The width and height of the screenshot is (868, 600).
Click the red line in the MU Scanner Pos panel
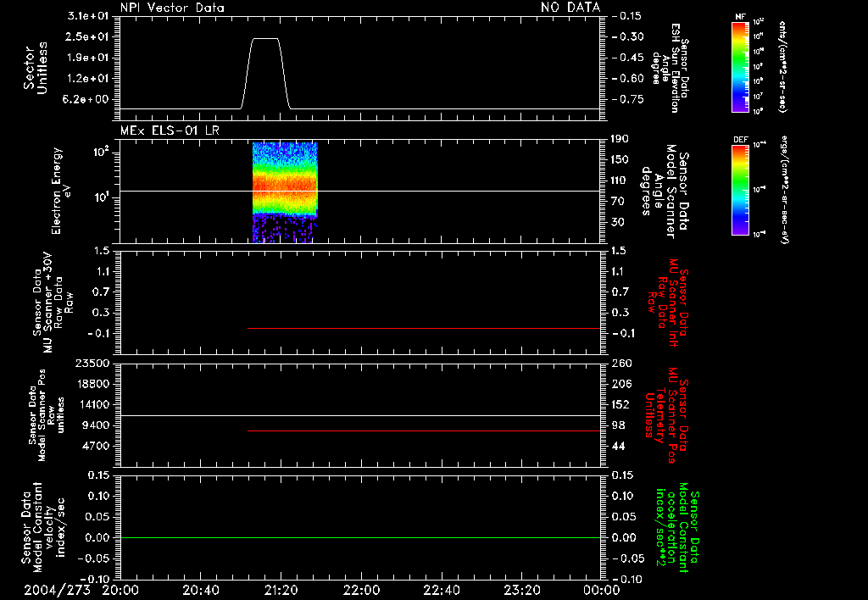point(424,431)
